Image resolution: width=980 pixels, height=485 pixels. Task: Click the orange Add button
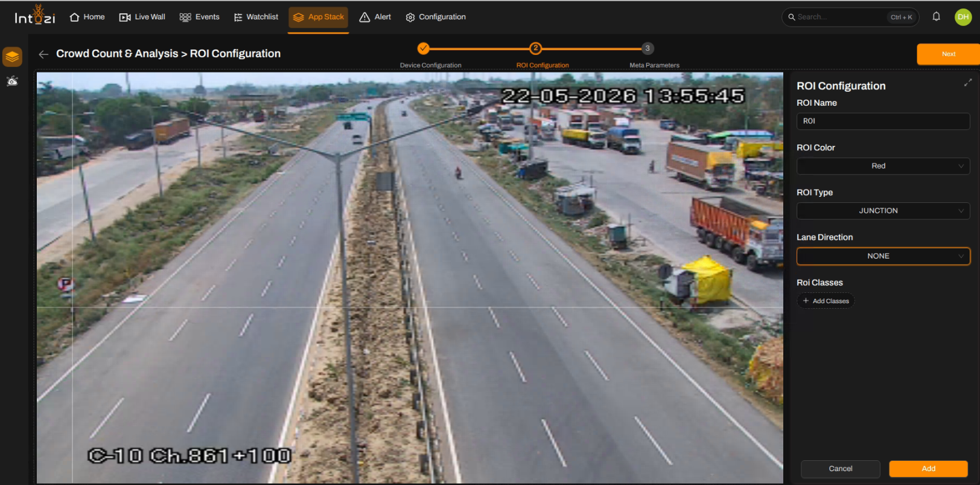coord(928,469)
